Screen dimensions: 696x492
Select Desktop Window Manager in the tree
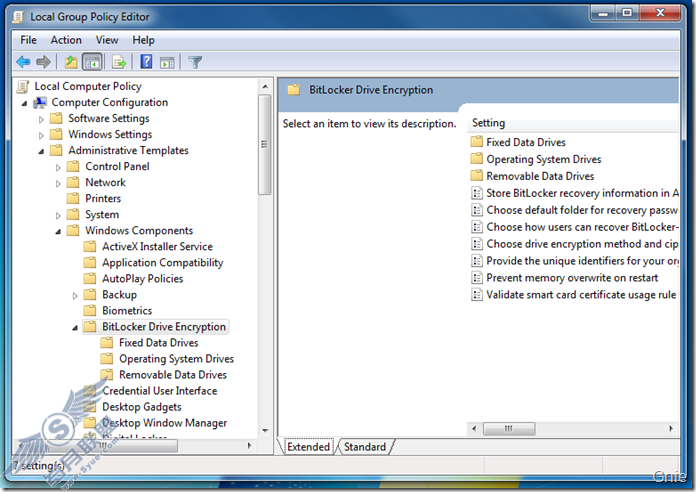point(165,423)
